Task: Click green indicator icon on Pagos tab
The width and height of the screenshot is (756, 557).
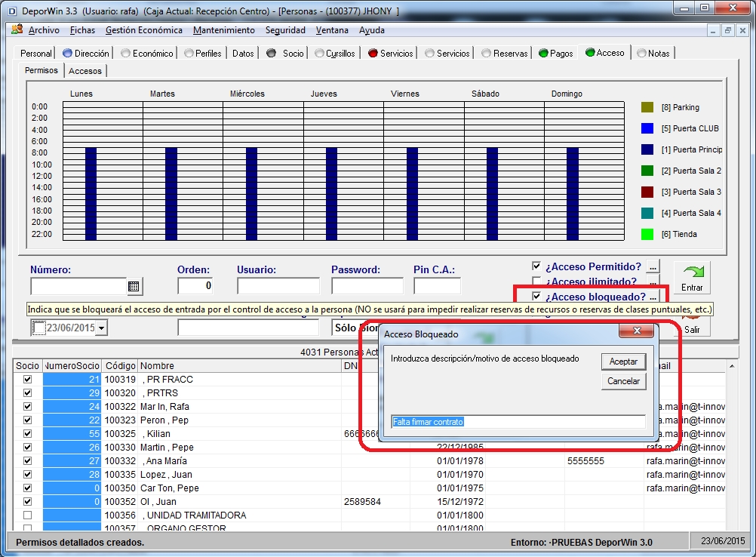Action: click(543, 53)
